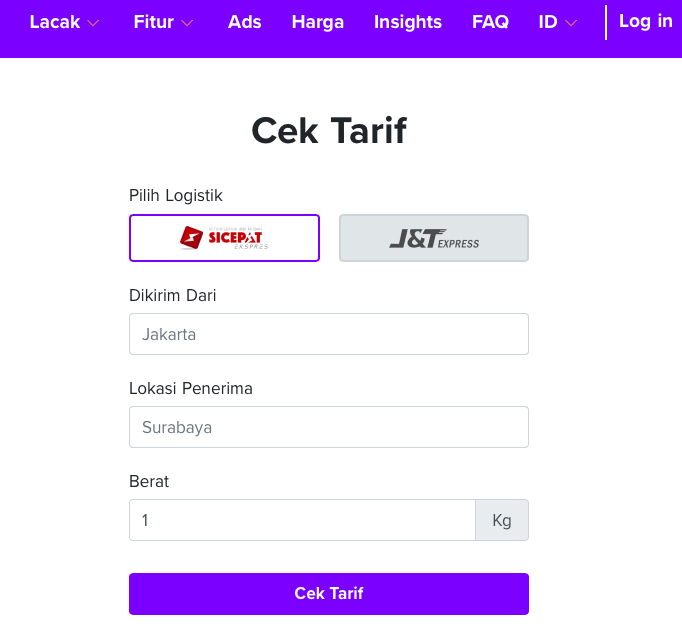Image resolution: width=682 pixels, height=635 pixels.
Task: Expand the Lacak dropdown chevron
Action: coord(93,23)
